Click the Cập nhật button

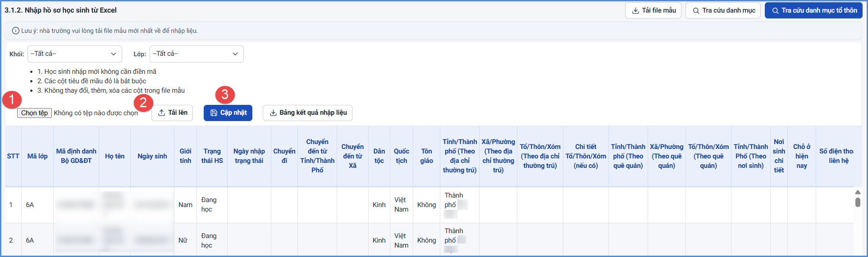click(228, 113)
